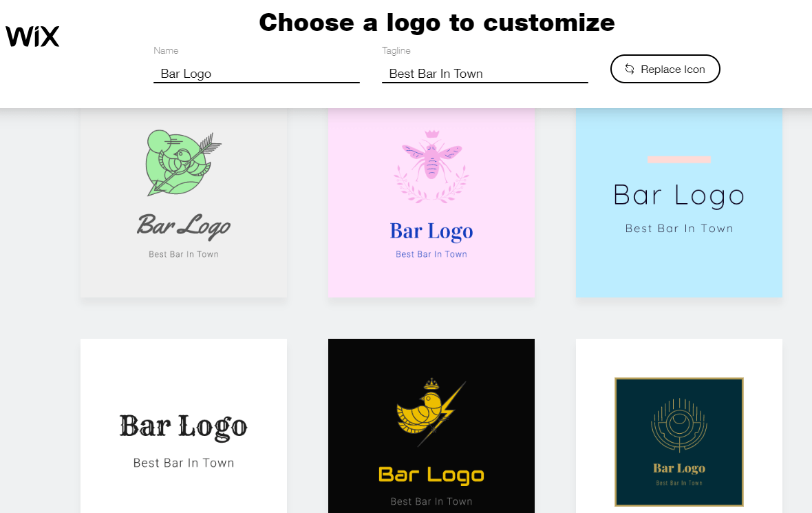Click the Choose a logo to customize heading
812x513 pixels.
click(436, 23)
